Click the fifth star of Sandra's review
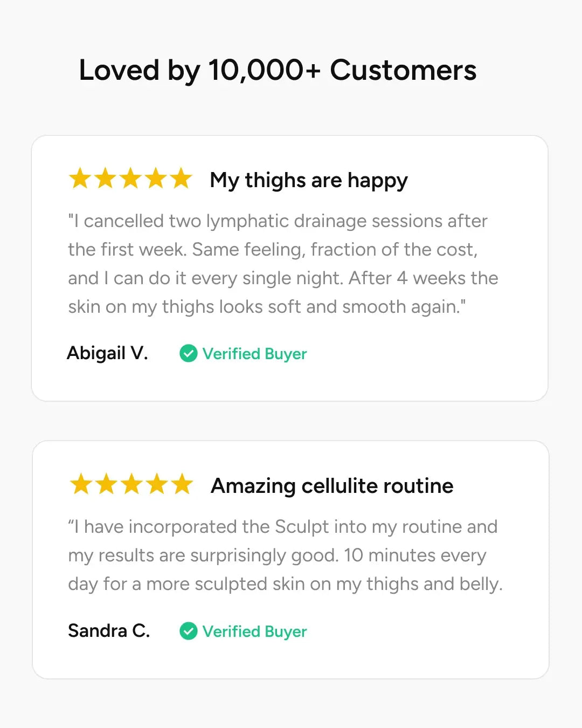Image resolution: width=582 pixels, height=728 pixels. (x=182, y=484)
